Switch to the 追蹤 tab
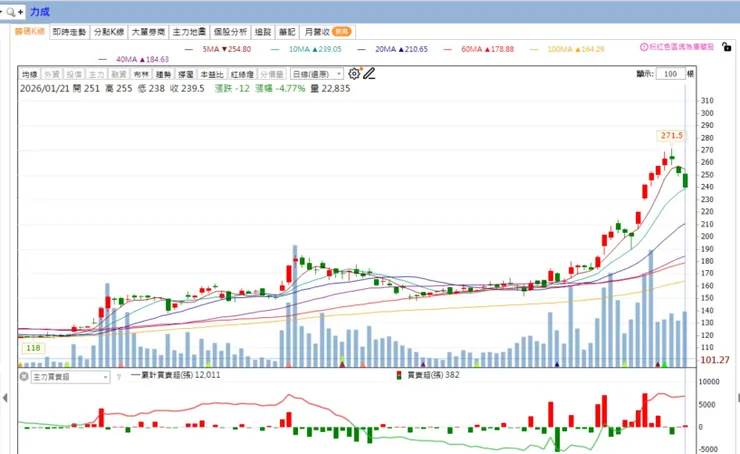Image resolution: width=740 pixels, height=454 pixels. [x=263, y=32]
